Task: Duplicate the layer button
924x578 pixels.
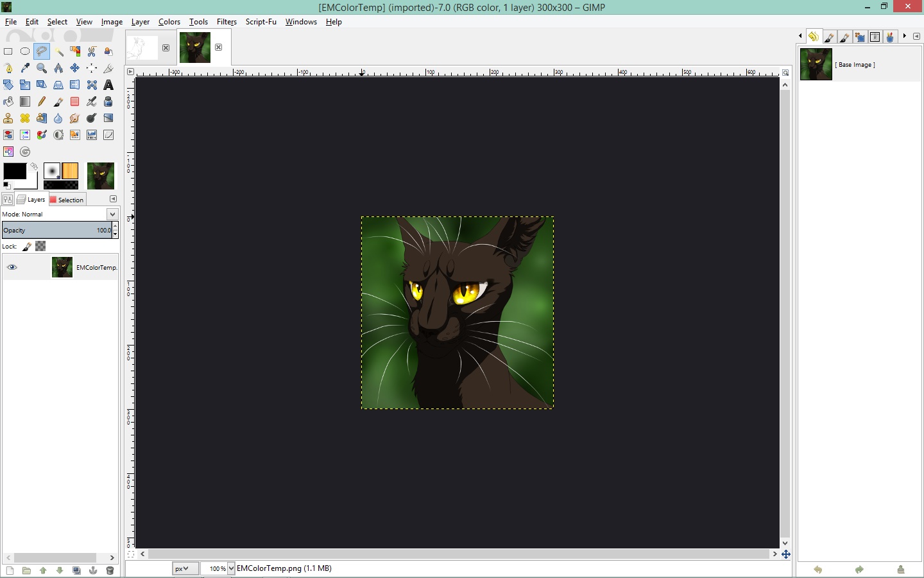Action: [76, 570]
